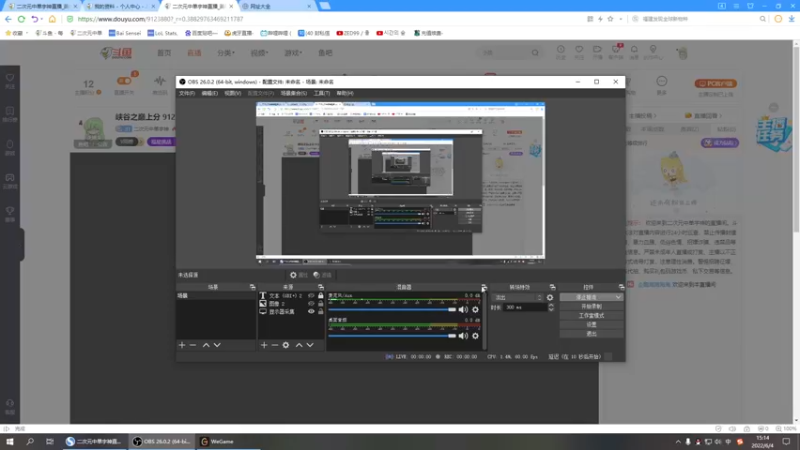Image resolution: width=800 pixels, height=450 pixels.
Task: Adjust the desktop audio volume slider
Action: coord(392,336)
